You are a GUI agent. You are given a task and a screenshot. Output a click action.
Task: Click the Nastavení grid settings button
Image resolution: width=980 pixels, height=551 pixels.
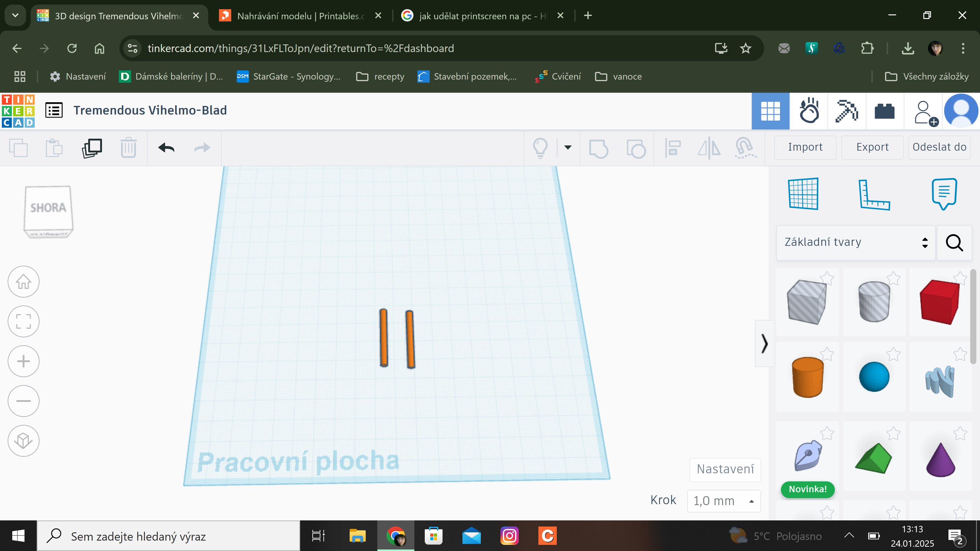725,469
